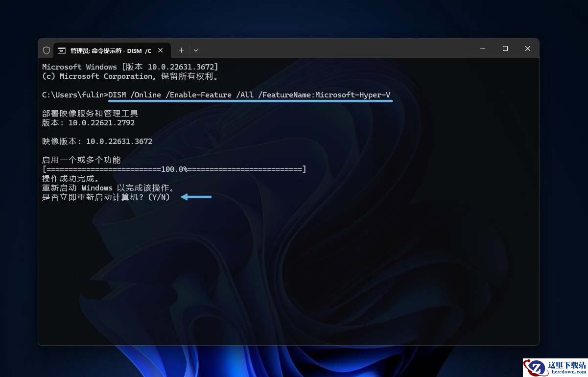588x377 pixels.
Task: Expand the new tab profile dropdown arrow
Action: 196,50
